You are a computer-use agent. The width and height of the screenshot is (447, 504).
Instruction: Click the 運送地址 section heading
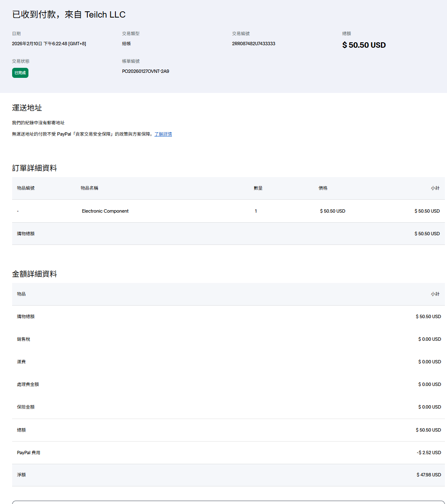coord(27,108)
